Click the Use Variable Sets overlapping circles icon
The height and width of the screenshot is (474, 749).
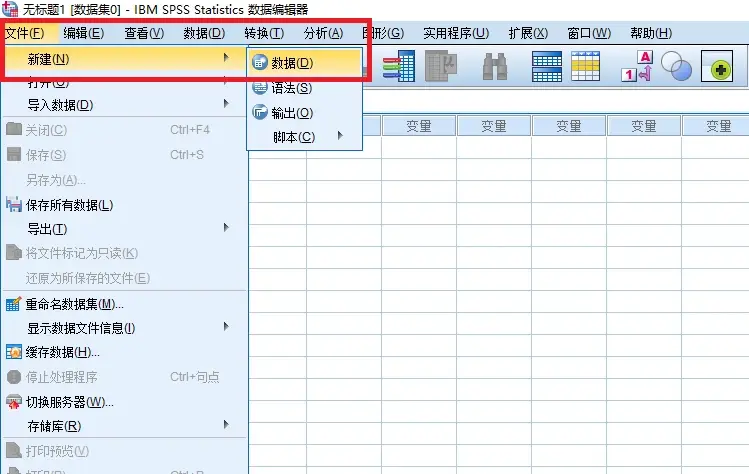coord(676,65)
